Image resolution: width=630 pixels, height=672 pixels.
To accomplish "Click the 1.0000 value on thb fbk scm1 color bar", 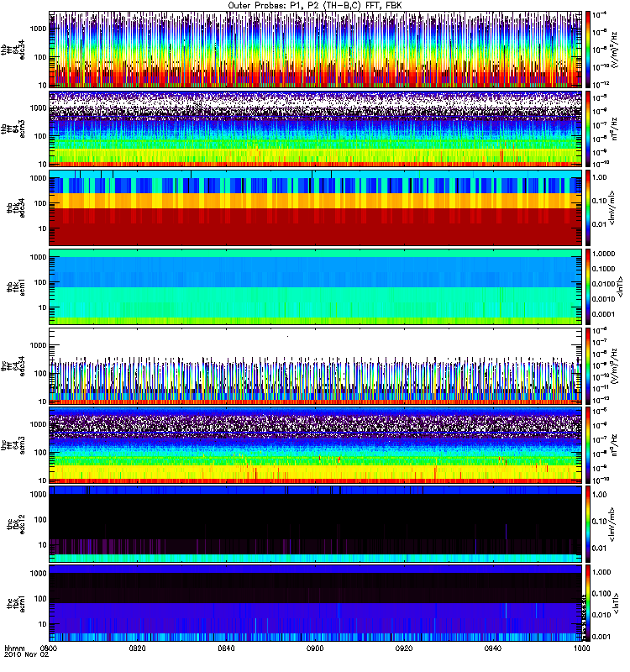I will tap(603, 254).
